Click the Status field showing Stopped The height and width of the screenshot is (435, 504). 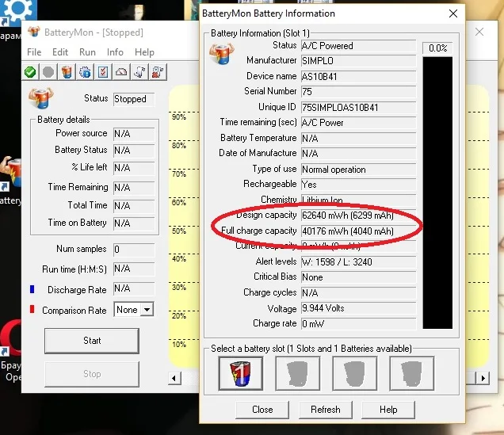tap(134, 99)
